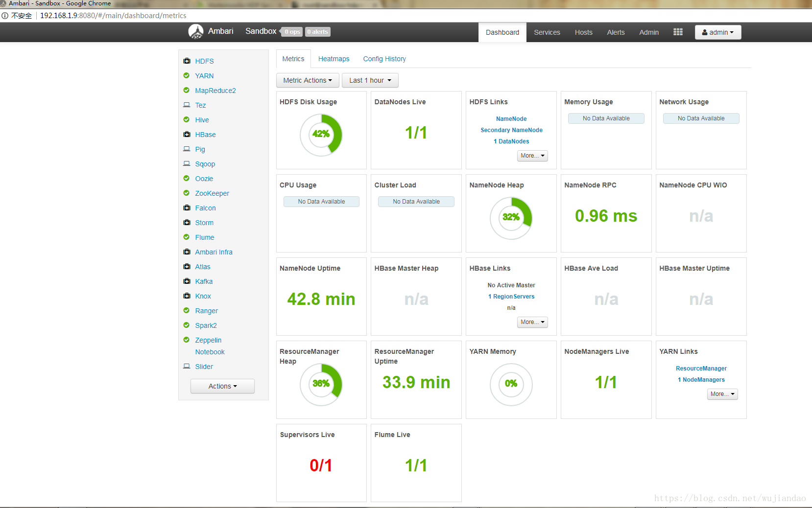Expand More in YARN Links widget

722,394
